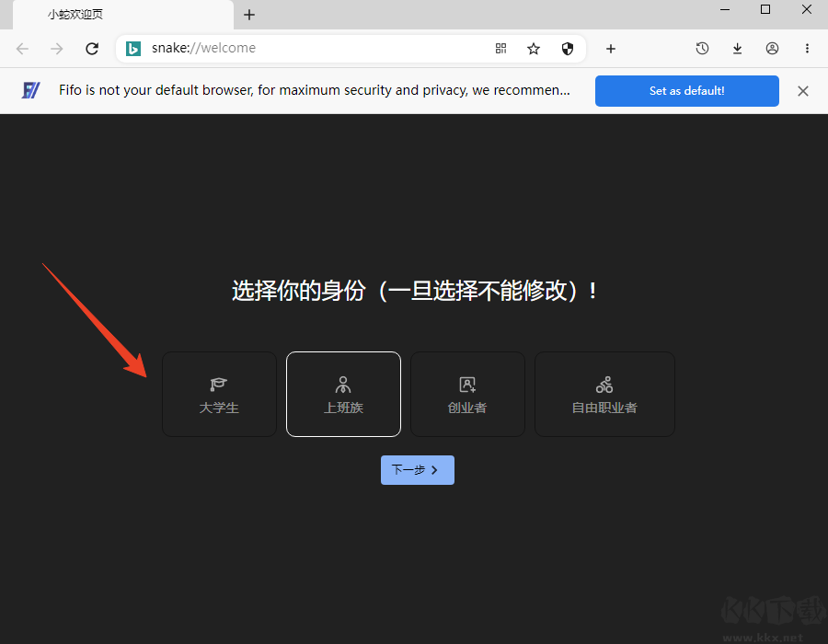
Task: Open the profile avatar icon
Action: point(772,48)
